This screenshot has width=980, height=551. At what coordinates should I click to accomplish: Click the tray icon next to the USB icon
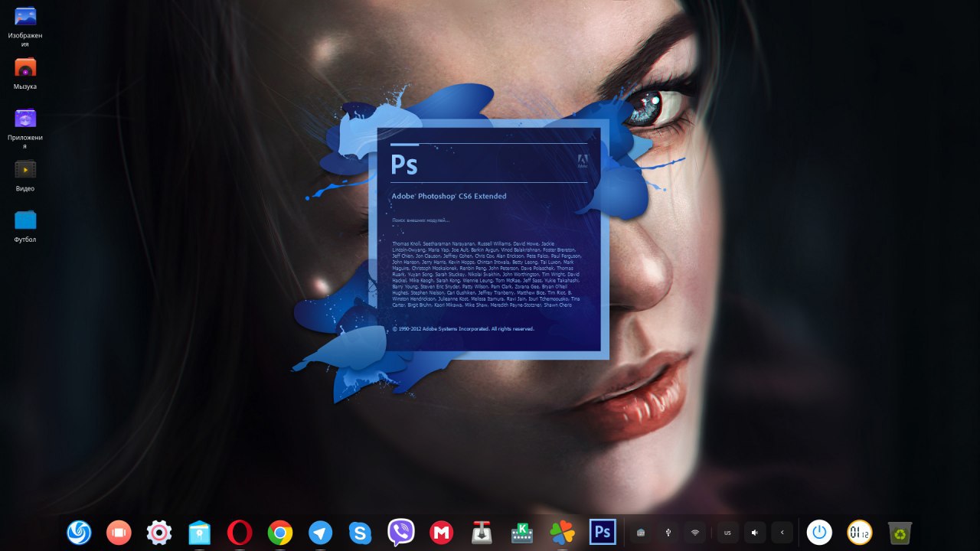[641, 532]
